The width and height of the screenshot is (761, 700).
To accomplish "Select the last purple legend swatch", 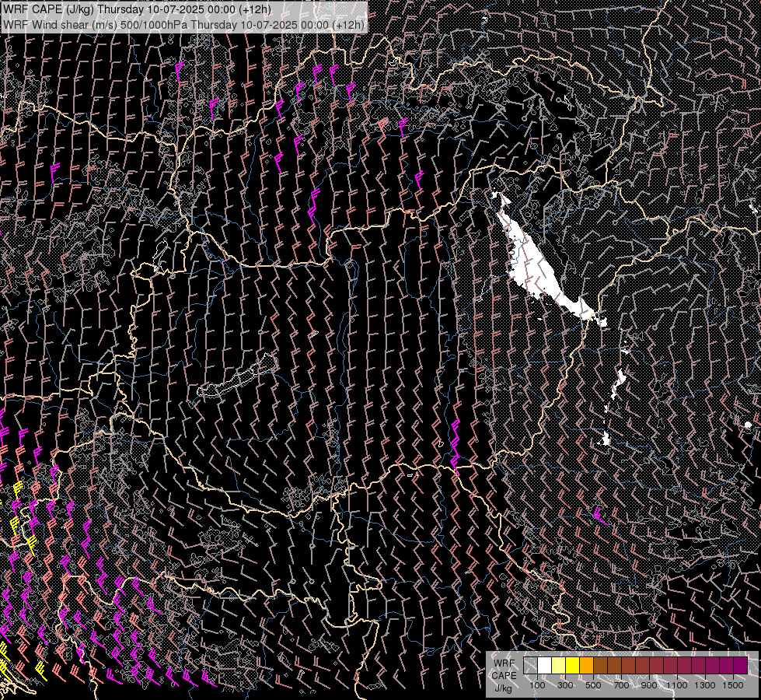I will click(x=740, y=665).
